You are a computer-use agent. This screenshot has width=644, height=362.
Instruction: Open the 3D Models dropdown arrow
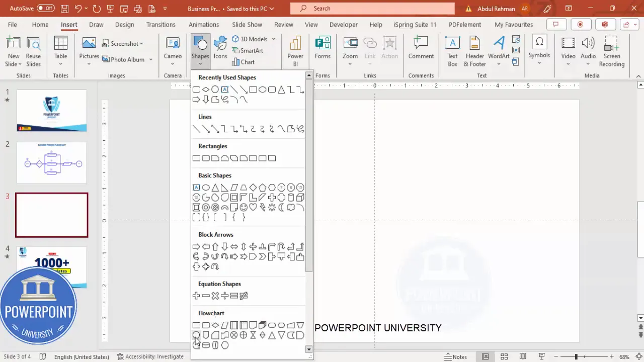(x=274, y=39)
